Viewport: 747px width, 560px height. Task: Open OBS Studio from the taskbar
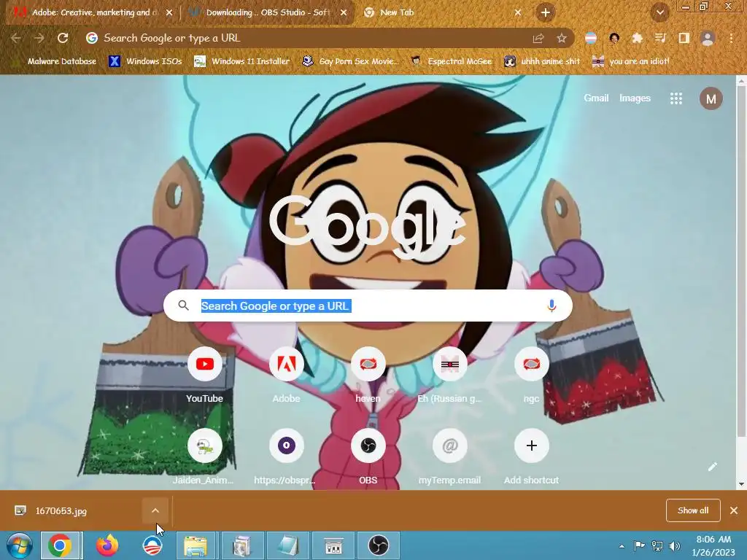coord(379,545)
